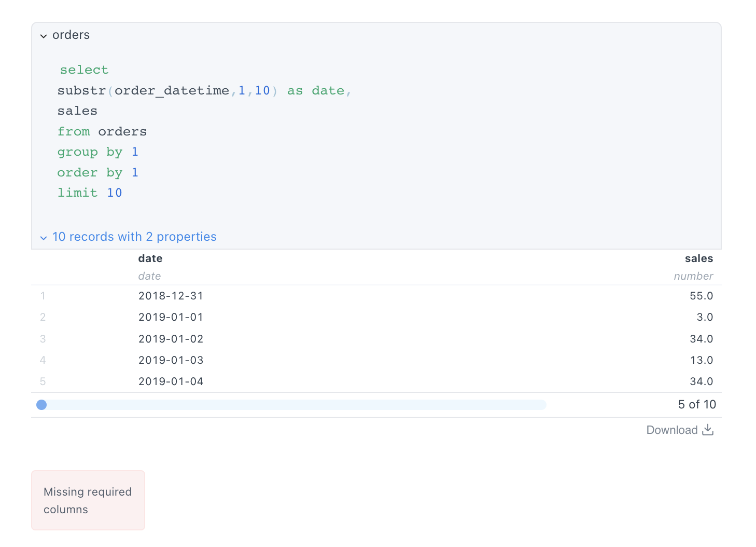Click the sales value 34.0 for 2019-01-04

pos(701,381)
